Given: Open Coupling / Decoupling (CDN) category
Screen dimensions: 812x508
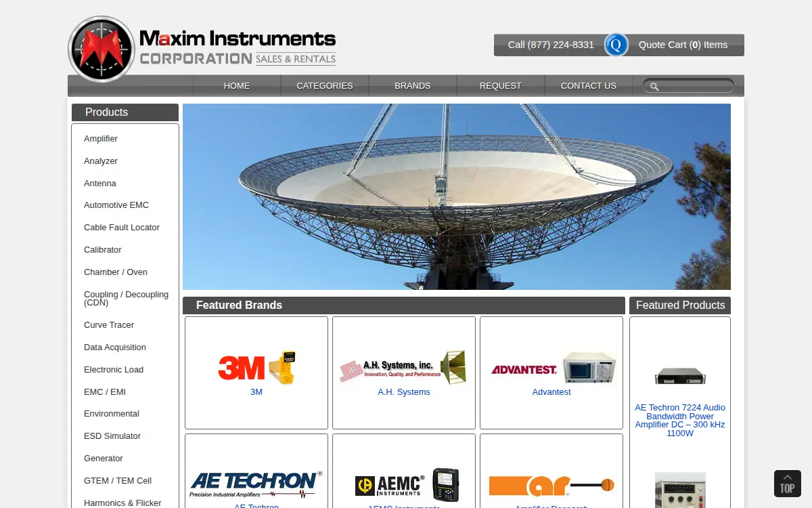Looking at the screenshot, I should (126, 299).
